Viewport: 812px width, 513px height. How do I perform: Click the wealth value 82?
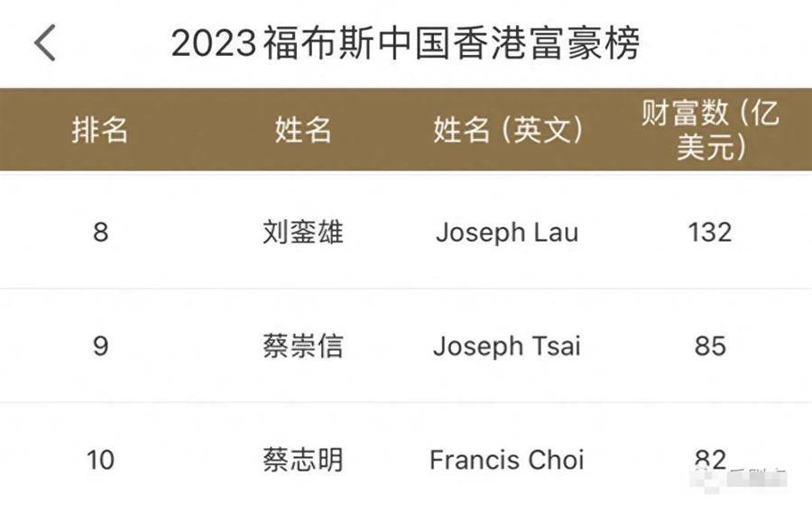[710, 459]
